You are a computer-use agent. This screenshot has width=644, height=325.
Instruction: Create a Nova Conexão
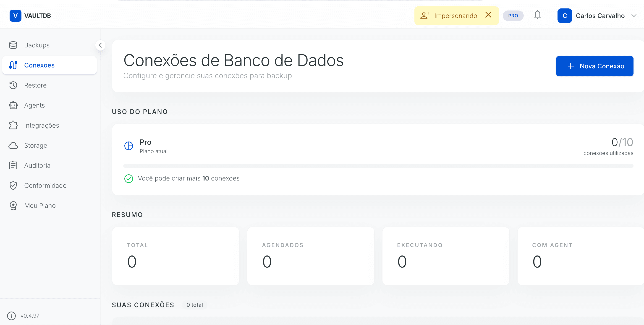click(x=594, y=66)
